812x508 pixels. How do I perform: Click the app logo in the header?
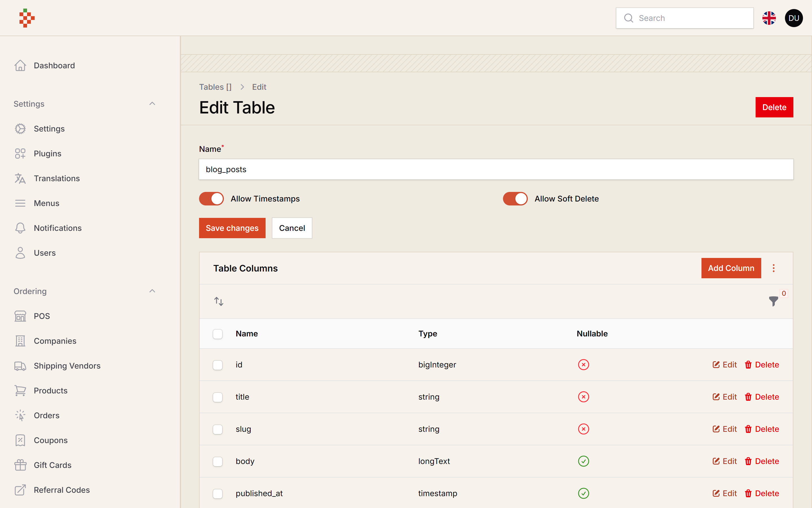click(27, 18)
